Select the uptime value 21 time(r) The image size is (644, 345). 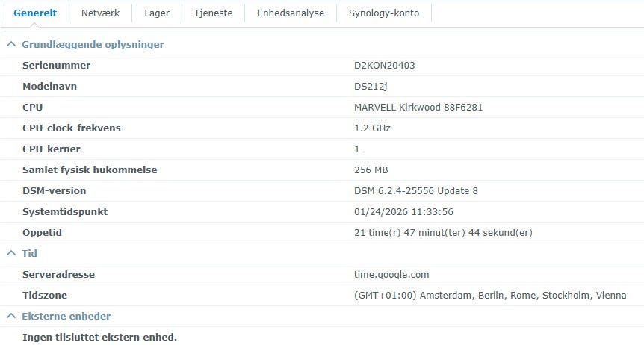[443, 232]
